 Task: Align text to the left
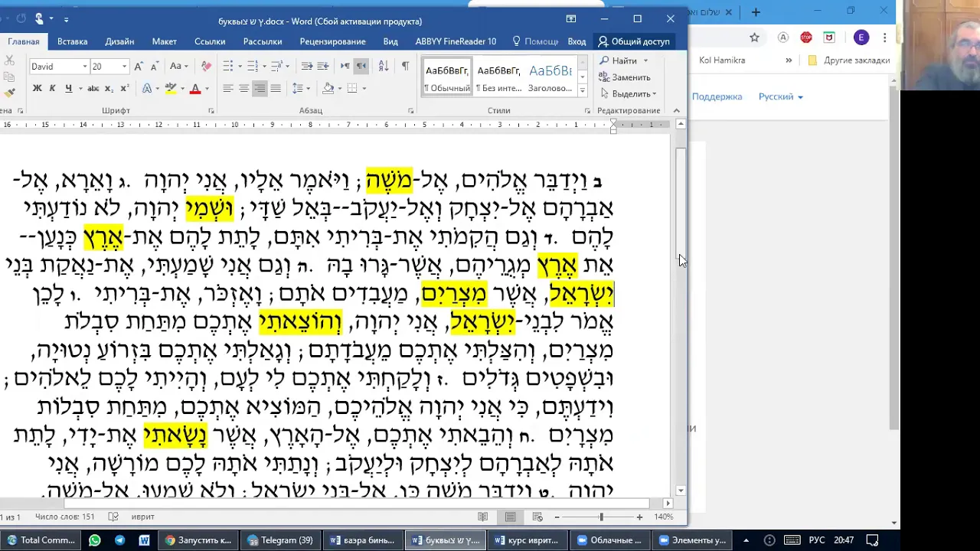(x=227, y=89)
